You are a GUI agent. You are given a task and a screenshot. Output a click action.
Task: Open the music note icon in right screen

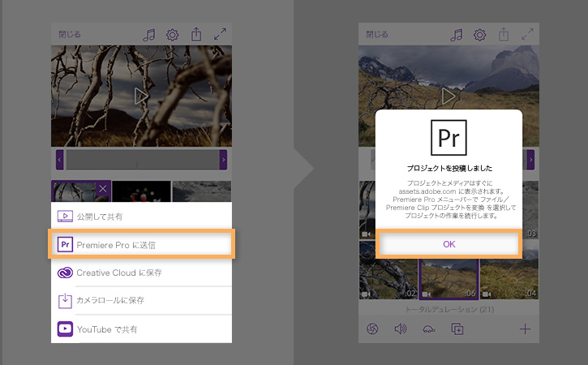click(457, 35)
